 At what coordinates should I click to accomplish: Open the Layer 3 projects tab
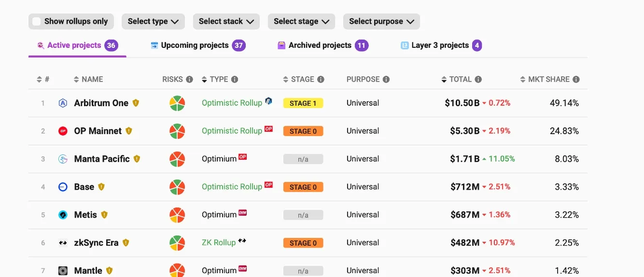tap(441, 45)
